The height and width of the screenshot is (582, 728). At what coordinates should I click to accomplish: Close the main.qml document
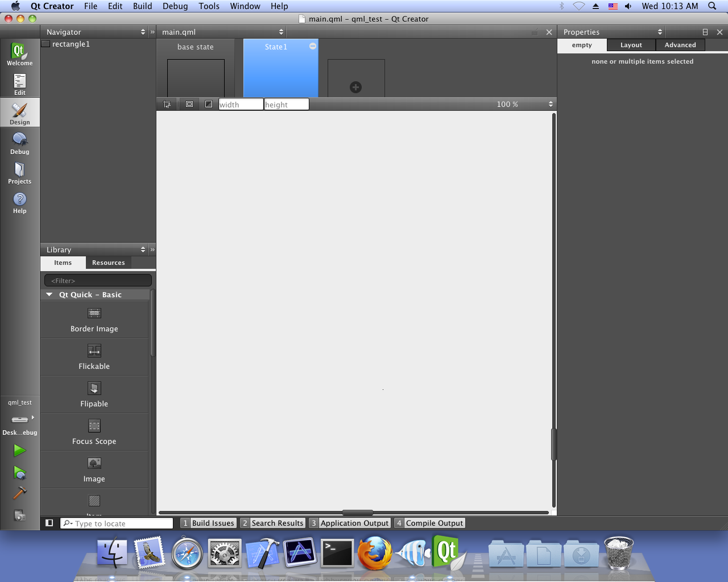(549, 32)
